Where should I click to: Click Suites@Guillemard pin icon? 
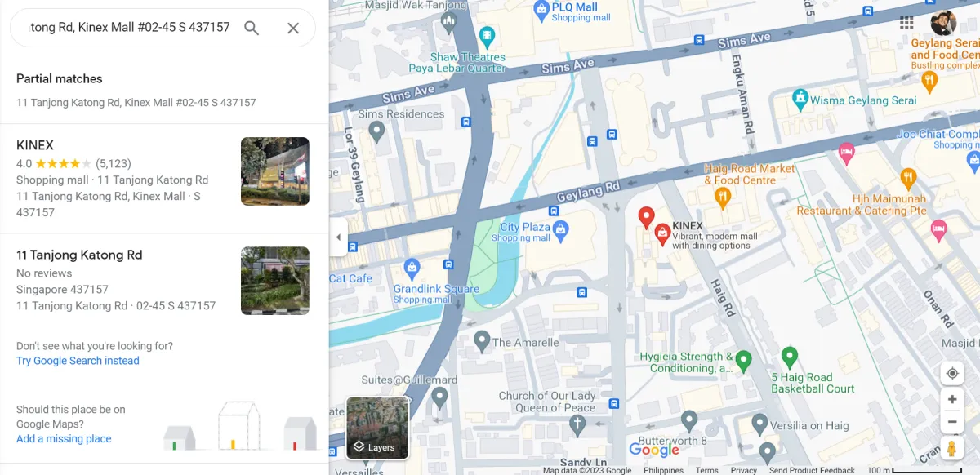[x=439, y=397]
